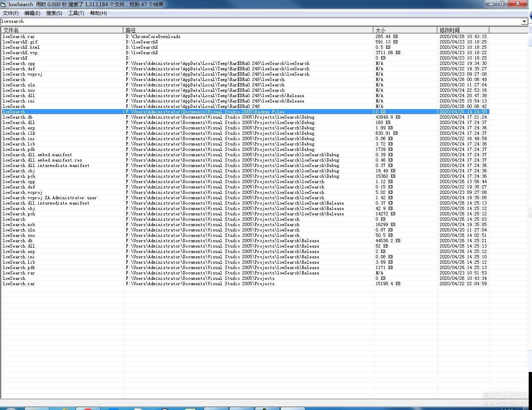The height and width of the screenshot is (410, 532).
Task: Click the size value '630.91 KB'
Action: pyautogui.click(x=387, y=133)
